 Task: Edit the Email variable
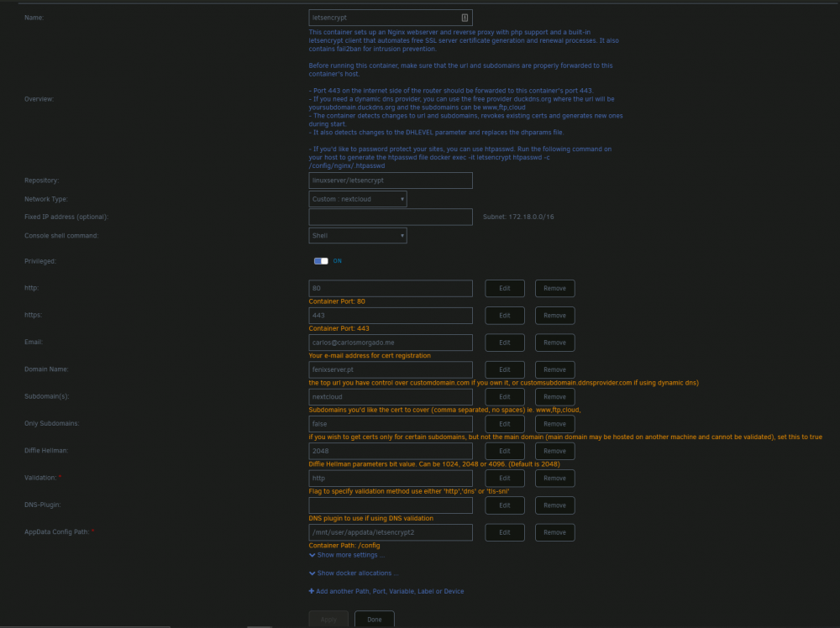point(505,343)
